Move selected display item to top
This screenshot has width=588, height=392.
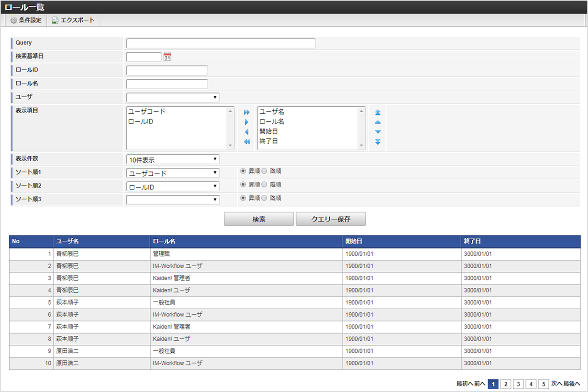click(x=378, y=112)
